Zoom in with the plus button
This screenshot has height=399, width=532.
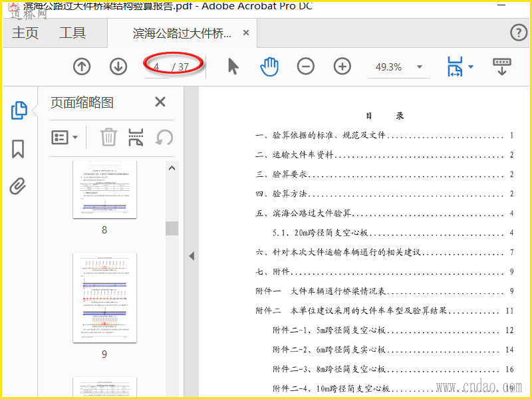click(x=342, y=66)
